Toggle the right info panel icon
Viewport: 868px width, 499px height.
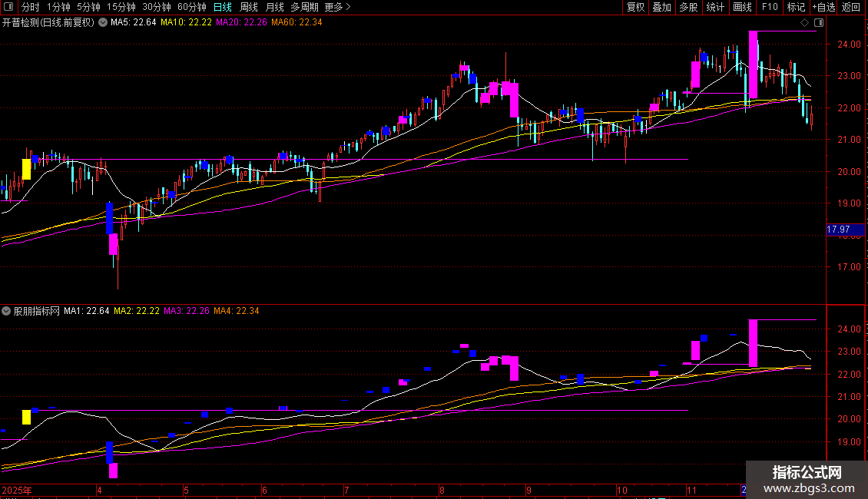(819, 23)
